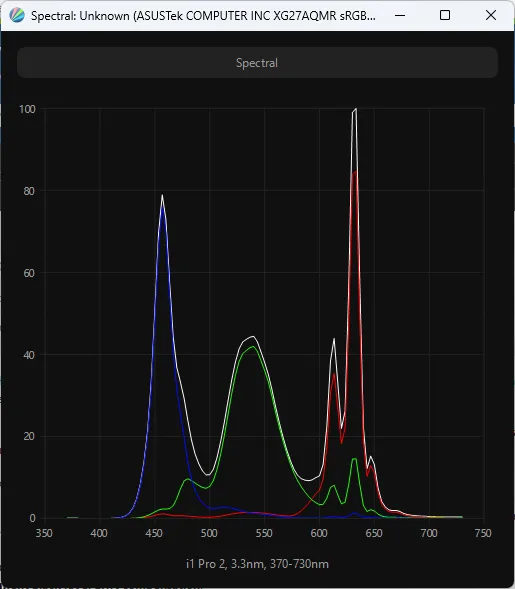Click the 0 label on the y-axis
Image resolution: width=515 pixels, height=589 pixels.
tap(32, 518)
